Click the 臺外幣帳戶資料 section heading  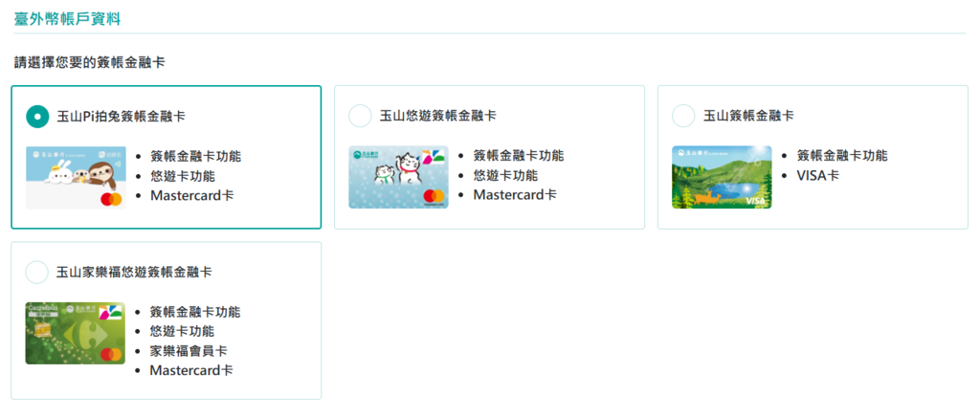click(68, 19)
